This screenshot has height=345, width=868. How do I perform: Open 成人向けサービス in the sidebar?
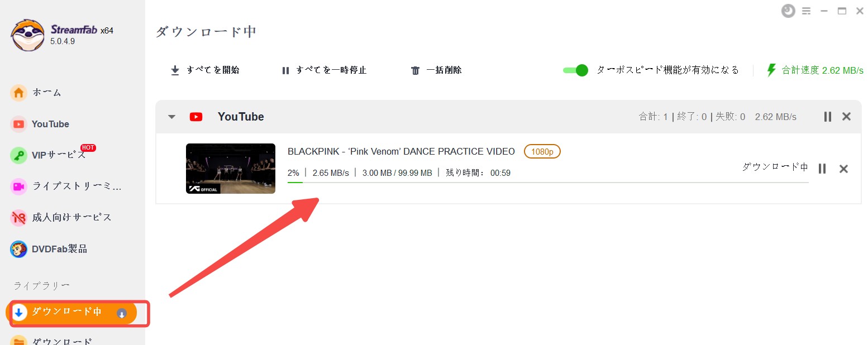pyautogui.click(x=61, y=217)
